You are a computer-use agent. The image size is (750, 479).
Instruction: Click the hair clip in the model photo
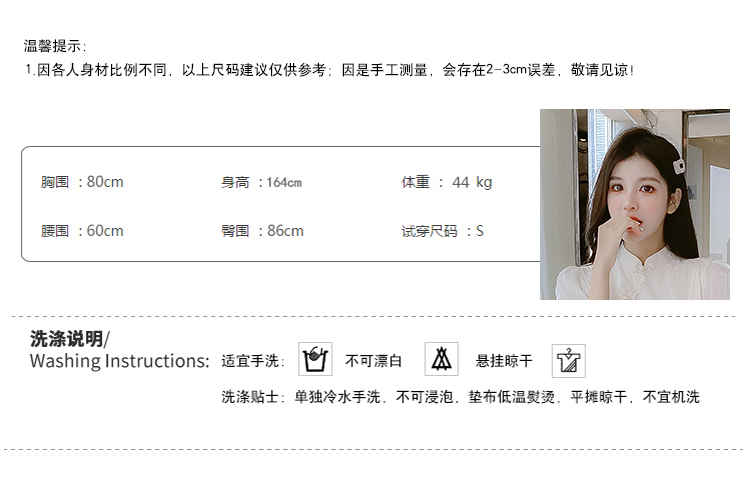[x=679, y=165]
